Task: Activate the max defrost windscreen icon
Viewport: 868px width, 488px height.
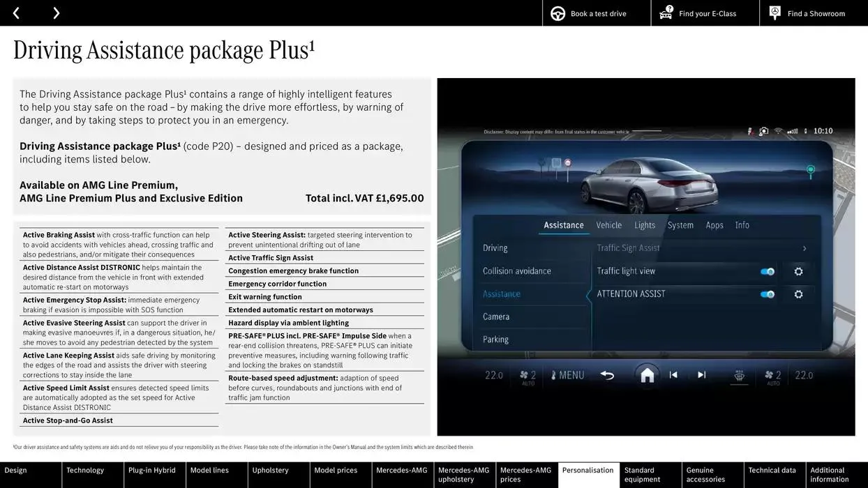Action: coord(740,375)
